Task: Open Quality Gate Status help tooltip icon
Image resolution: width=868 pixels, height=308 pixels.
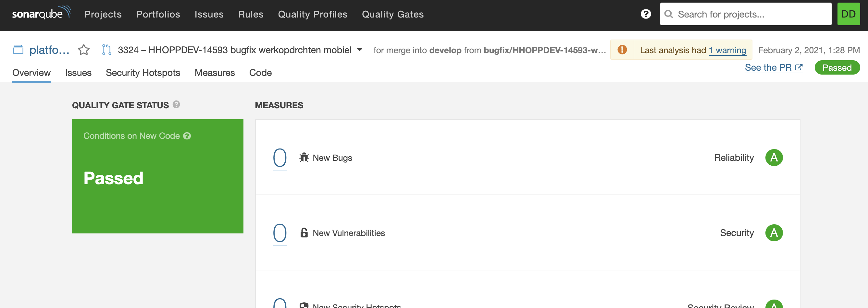Action: click(176, 105)
